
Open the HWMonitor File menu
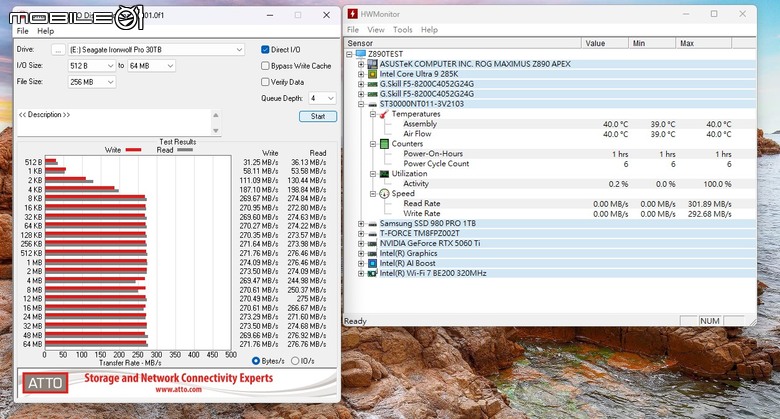tap(353, 30)
